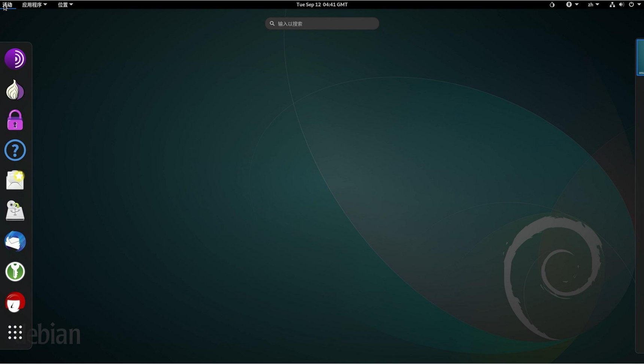
Task: Open the Tor Connection onion icon
Action: 15,90
